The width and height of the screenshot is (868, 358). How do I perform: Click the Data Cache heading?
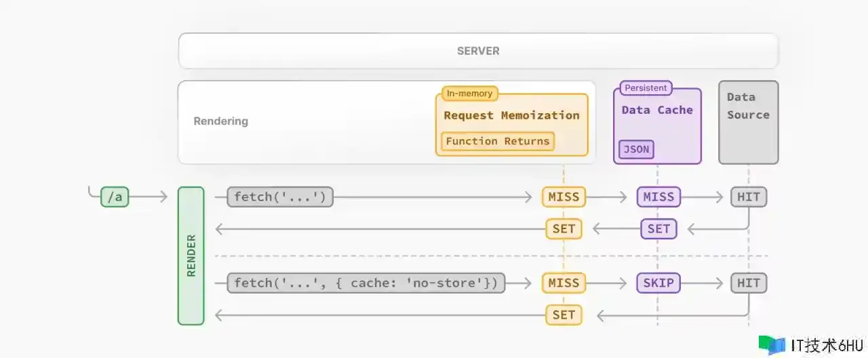(657, 110)
